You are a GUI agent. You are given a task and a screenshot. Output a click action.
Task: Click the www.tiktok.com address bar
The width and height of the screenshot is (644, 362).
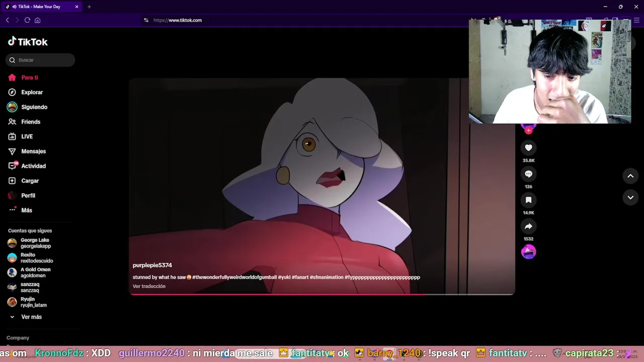pyautogui.click(x=178, y=20)
